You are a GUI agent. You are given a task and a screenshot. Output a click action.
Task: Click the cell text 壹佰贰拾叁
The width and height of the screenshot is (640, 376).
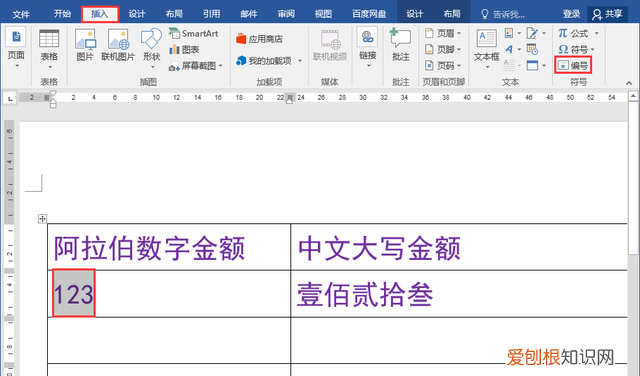(x=364, y=294)
